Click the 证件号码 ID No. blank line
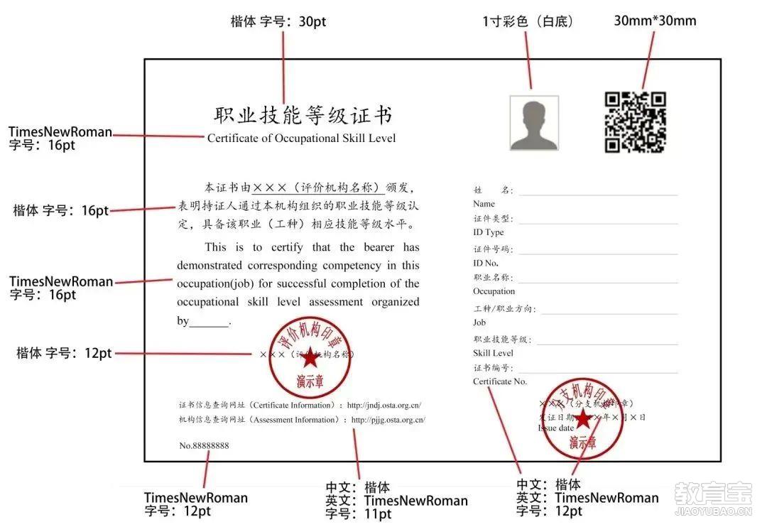The height and width of the screenshot is (532, 767). click(x=597, y=254)
